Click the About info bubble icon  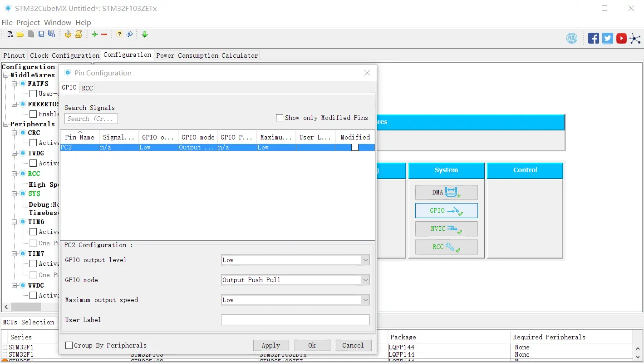coord(129,34)
